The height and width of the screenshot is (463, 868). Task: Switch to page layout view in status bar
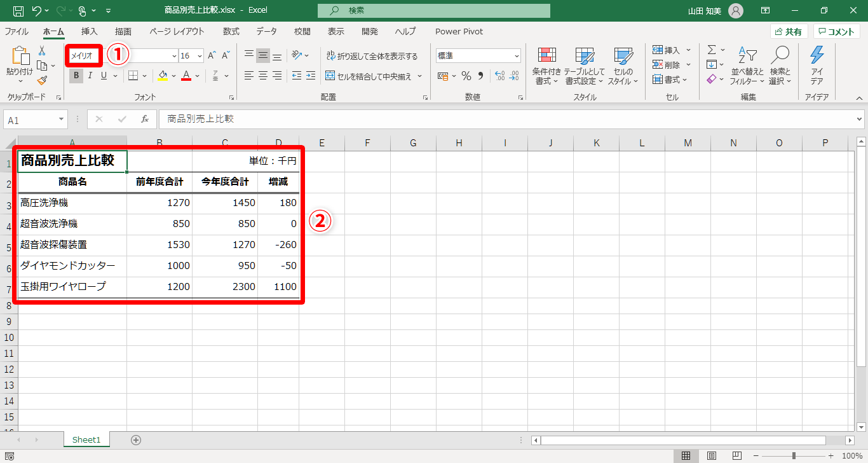[712, 455]
